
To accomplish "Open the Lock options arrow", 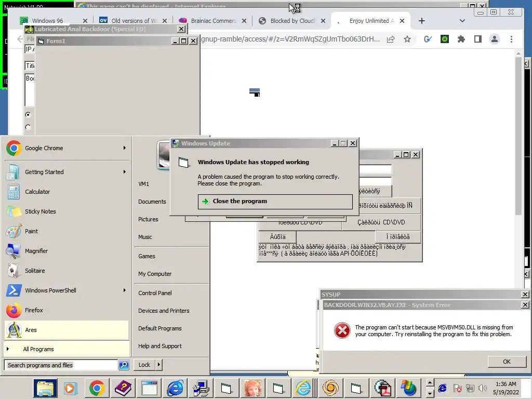I will pos(159,365).
